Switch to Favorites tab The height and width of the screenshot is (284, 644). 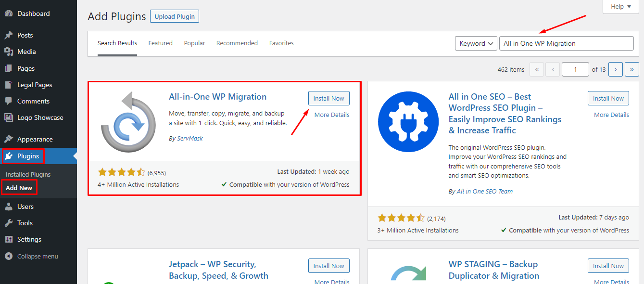click(x=281, y=43)
